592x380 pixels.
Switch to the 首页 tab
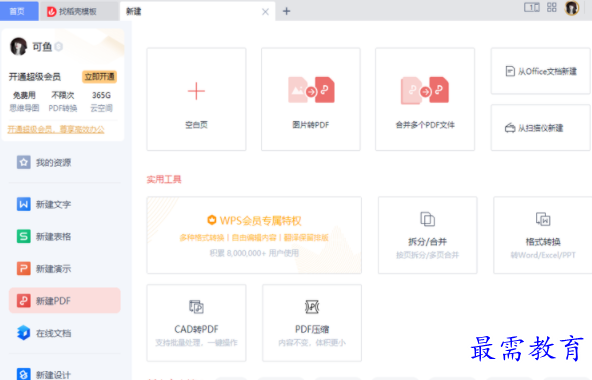(x=19, y=11)
